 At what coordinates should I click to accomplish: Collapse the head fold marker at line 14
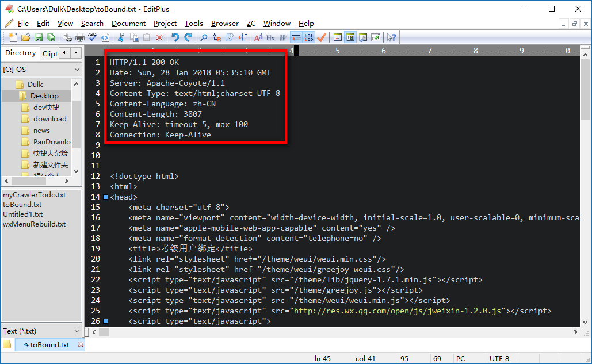[106, 197]
